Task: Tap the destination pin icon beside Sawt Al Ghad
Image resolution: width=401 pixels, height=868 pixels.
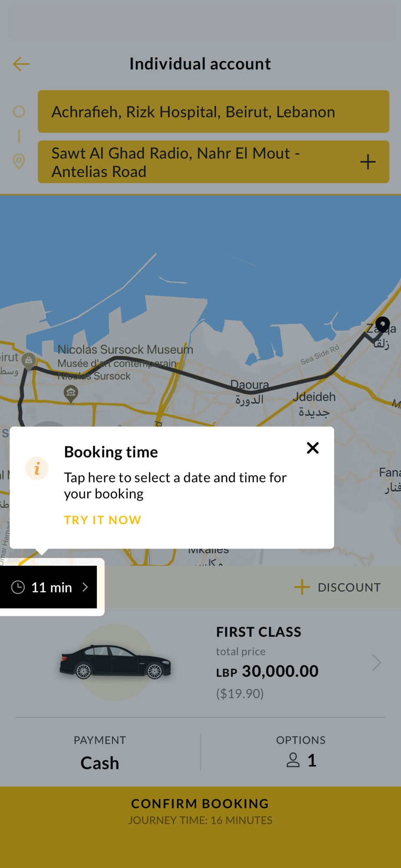Action: click(x=19, y=161)
